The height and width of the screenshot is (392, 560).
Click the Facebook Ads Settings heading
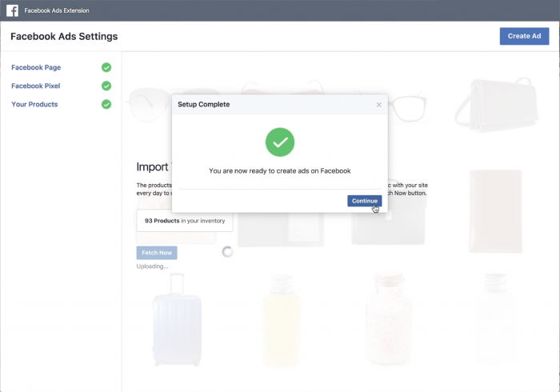(x=64, y=37)
